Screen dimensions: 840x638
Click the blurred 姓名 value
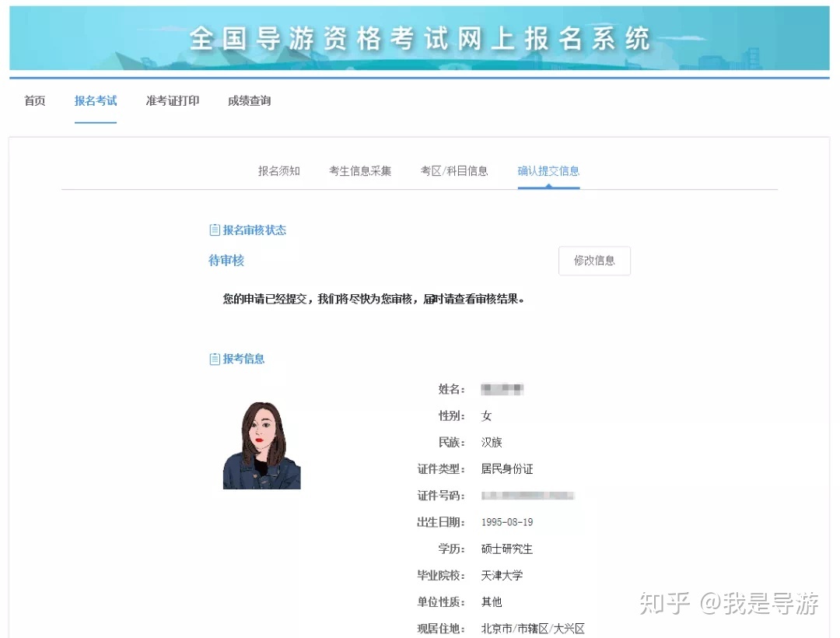pyautogui.click(x=502, y=389)
